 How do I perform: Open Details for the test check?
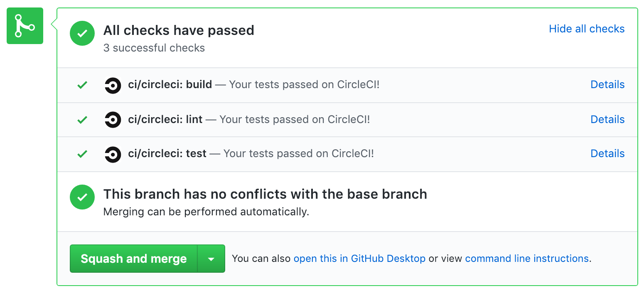tap(607, 153)
